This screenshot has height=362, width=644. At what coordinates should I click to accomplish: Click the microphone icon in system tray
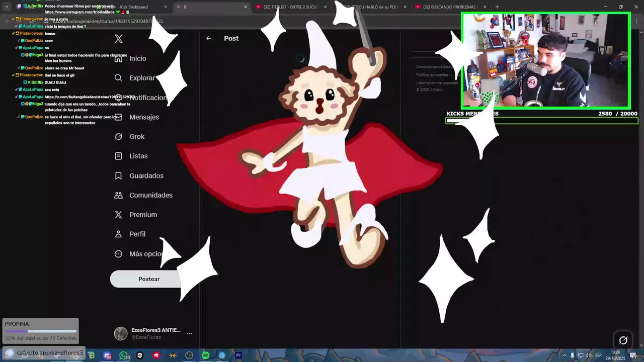pos(572,355)
